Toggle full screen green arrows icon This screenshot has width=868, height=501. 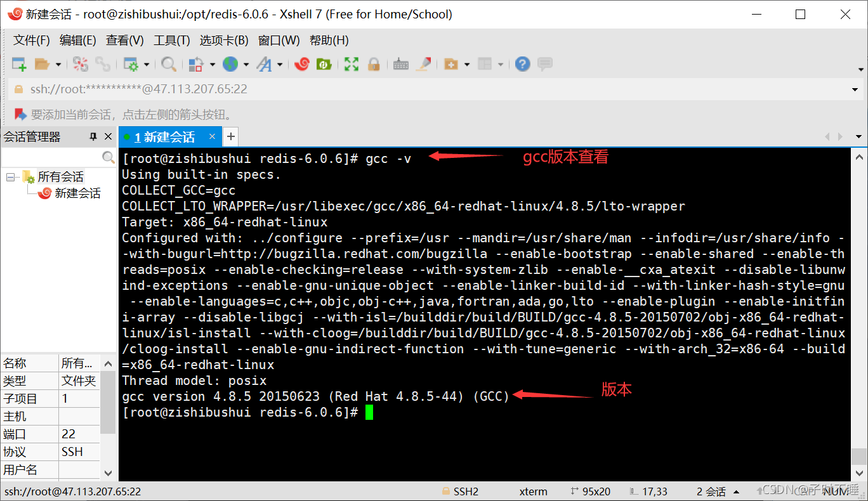(352, 64)
